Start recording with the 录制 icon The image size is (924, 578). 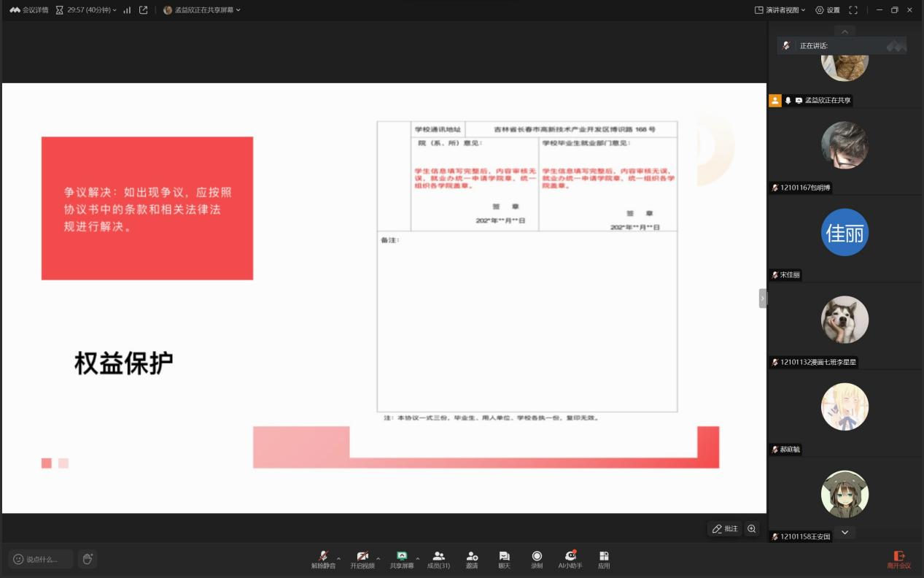537,558
